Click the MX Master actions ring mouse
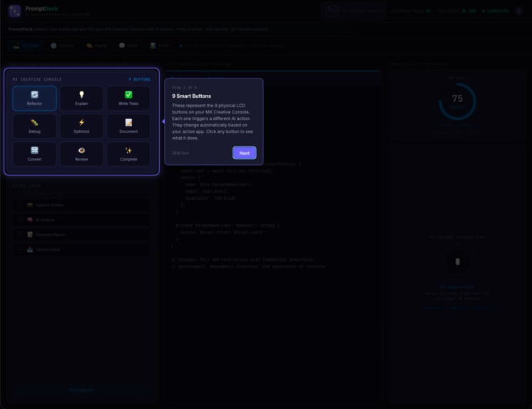 click(x=457, y=262)
